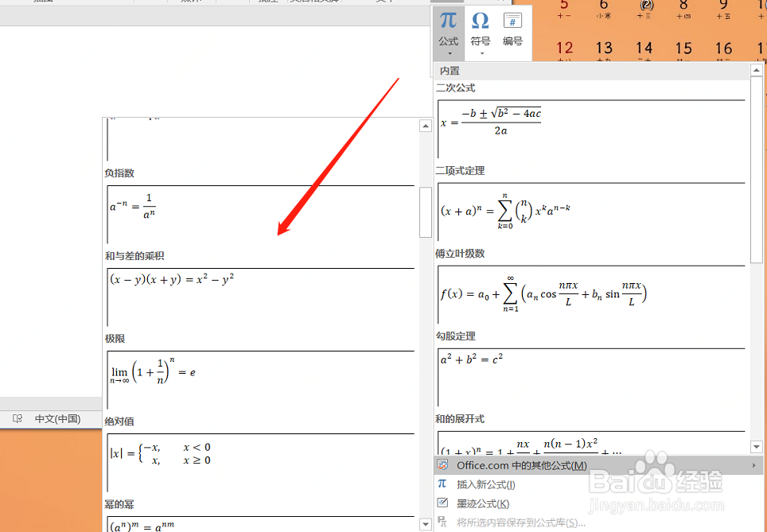Click scroll-up arrow of built-in gallery
This screenshot has height=532, width=767.
point(756,71)
